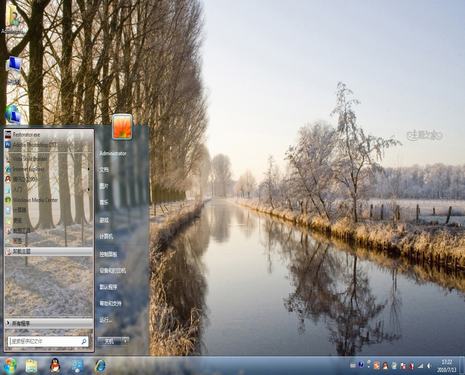Open 运行... (Run) menu entry
This screenshot has height=375, width=465.
[105, 320]
